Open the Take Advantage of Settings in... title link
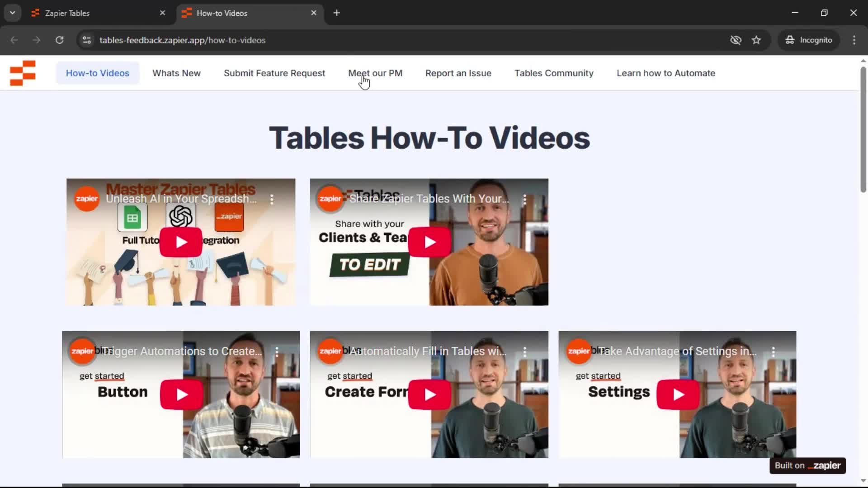The width and height of the screenshot is (868, 488). click(677, 351)
